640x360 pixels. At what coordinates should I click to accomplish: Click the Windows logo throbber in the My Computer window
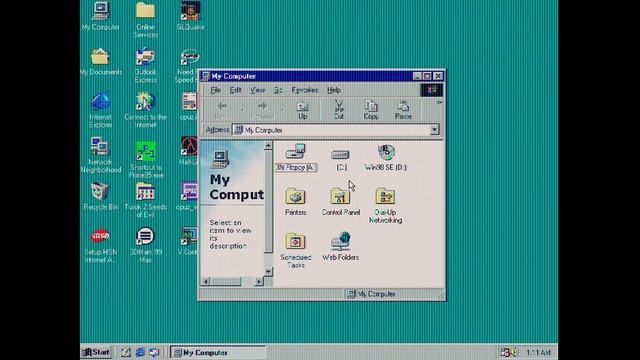click(x=432, y=90)
